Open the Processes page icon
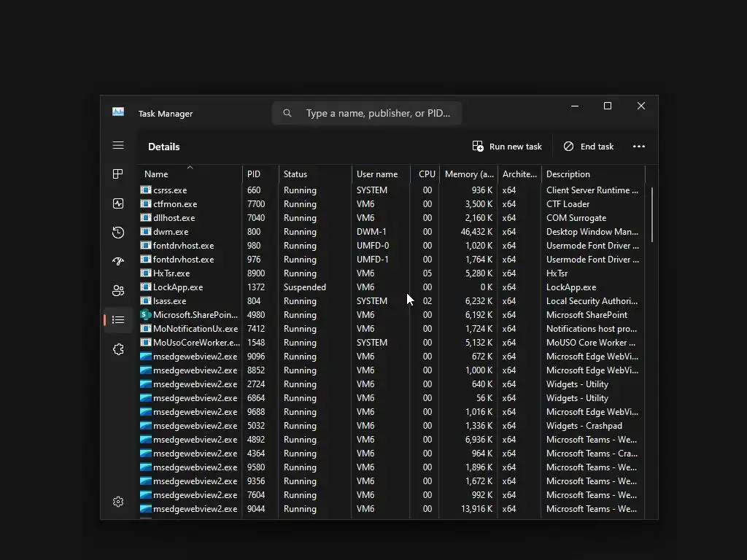The width and height of the screenshot is (747, 560). 118,174
